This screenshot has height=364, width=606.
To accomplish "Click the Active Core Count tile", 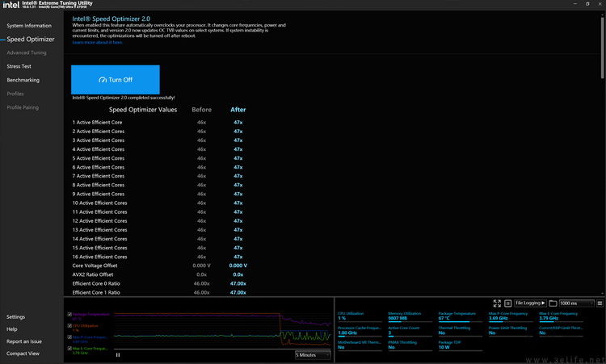I will coord(410,330).
